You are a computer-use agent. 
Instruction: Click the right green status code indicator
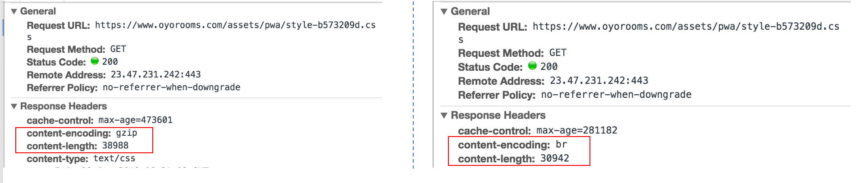click(x=532, y=66)
